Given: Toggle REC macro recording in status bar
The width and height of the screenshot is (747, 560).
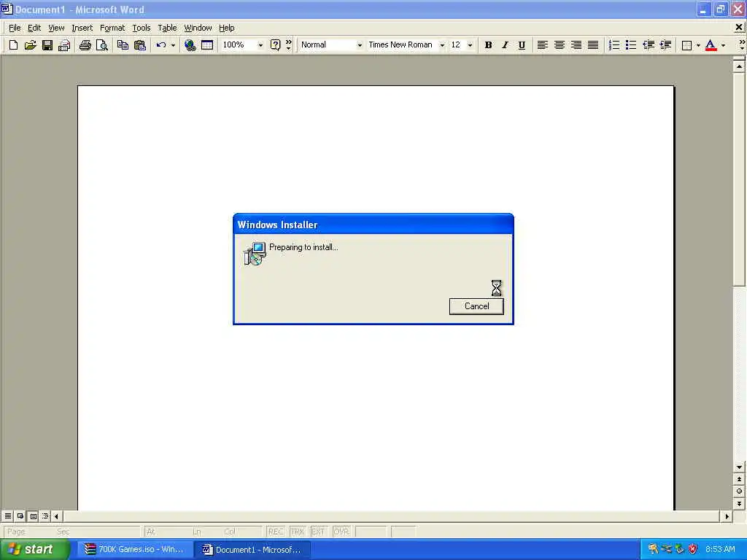Looking at the screenshot, I should click(276, 532).
